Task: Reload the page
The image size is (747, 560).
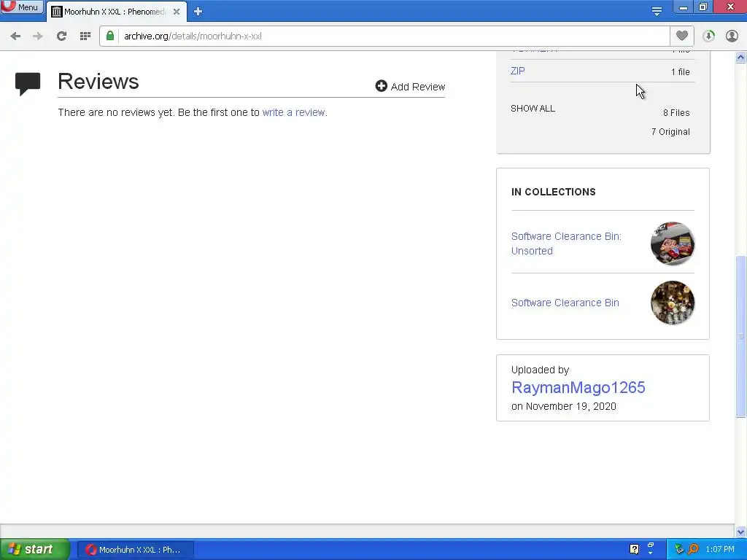Action: [61, 36]
